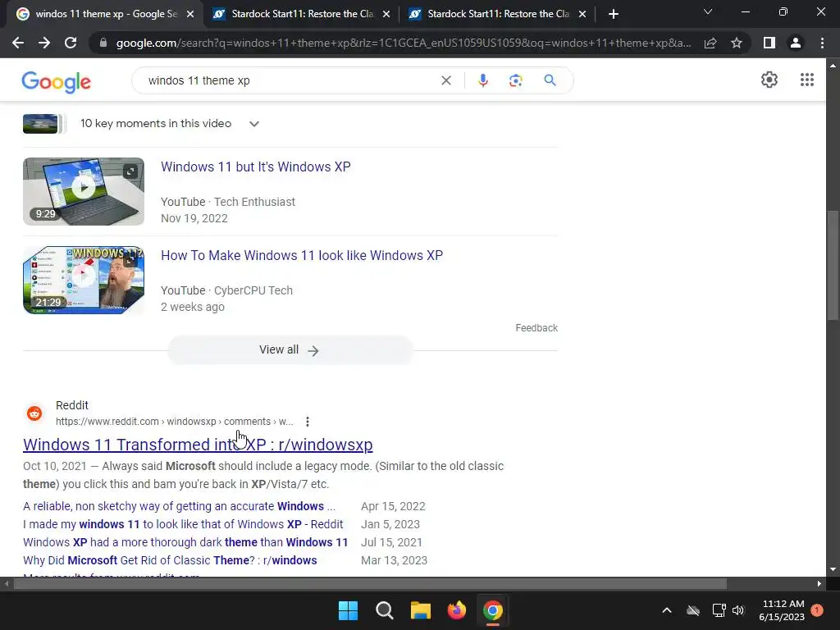840x630 pixels.
Task: Reload the current Google page
Action: (71, 43)
